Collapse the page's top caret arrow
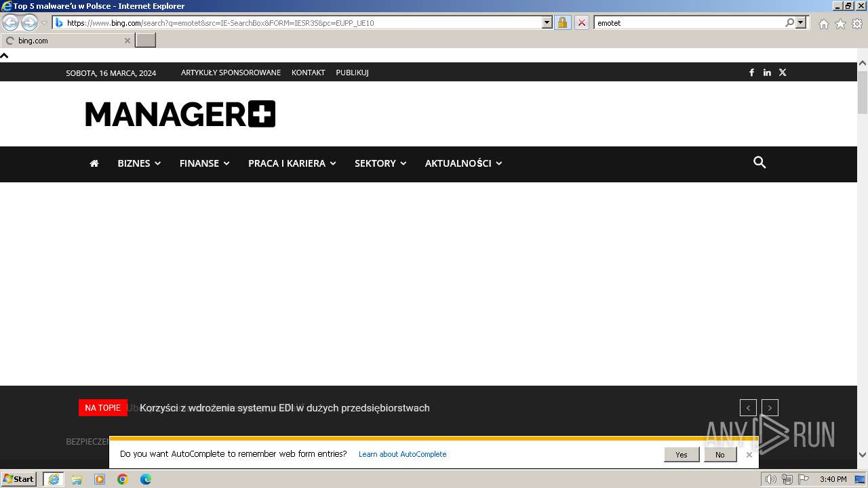The height and width of the screenshot is (488, 868). [x=4, y=56]
